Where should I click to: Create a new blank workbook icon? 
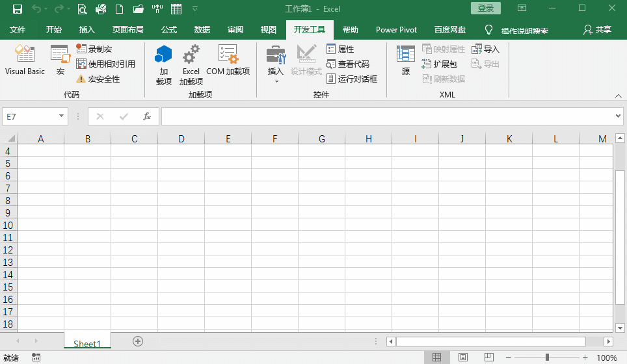(x=119, y=9)
